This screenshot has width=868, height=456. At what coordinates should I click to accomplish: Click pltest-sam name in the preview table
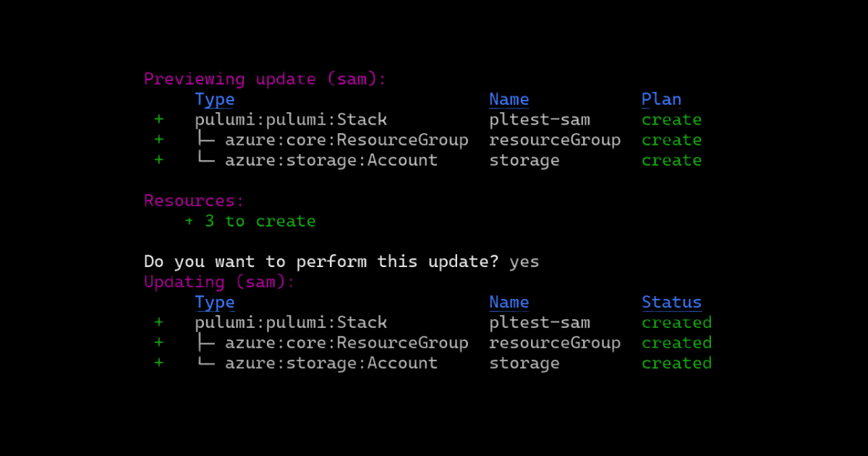point(540,120)
